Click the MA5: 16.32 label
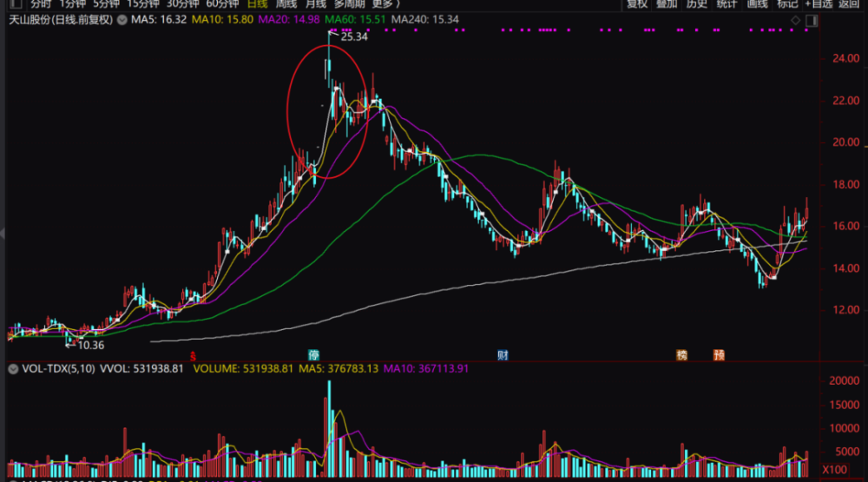This screenshot has height=482, width=868. [159, 19]
